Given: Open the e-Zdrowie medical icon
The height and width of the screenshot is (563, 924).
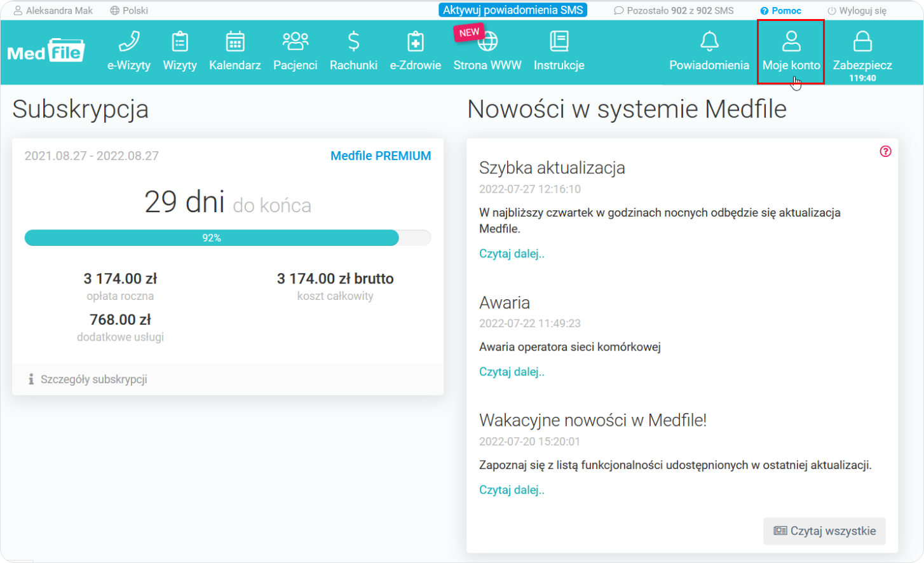Looking at the screenshot, I should point(416,41).
